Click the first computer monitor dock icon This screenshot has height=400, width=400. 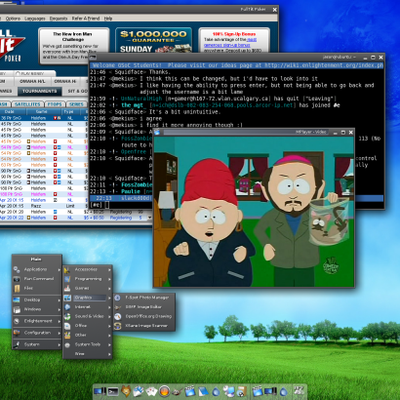pos(100,391)
